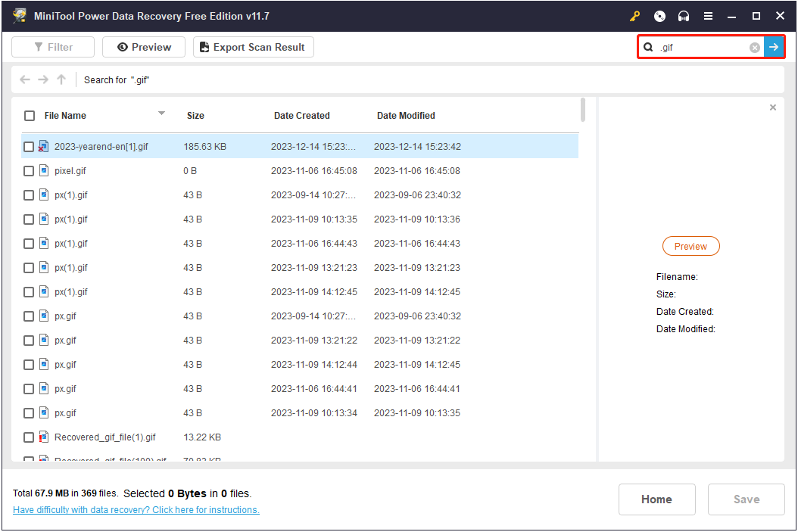Select px.gif created 2023-11-09 10:13:34
The width and height of the screenshot is (798, 532).
pyautogui.click(x=65, y=413)
